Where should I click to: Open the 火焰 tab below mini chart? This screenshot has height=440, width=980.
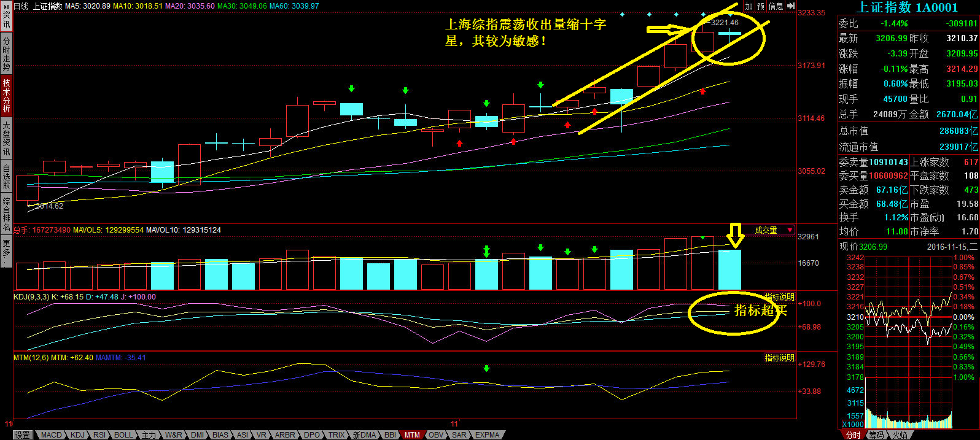pyautogui.click(x=900, y=435)
